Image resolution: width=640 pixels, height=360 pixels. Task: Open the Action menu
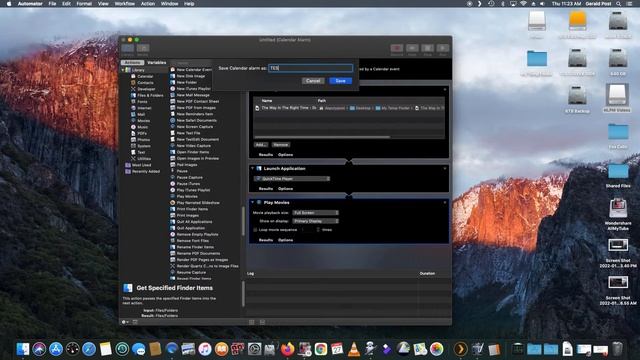tap(148, 4)
